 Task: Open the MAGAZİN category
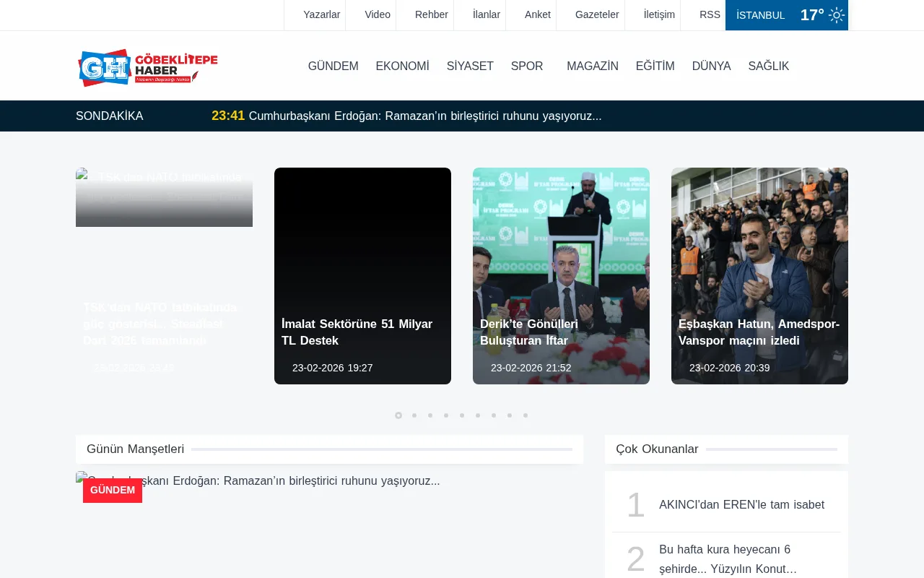pos(593,66)
